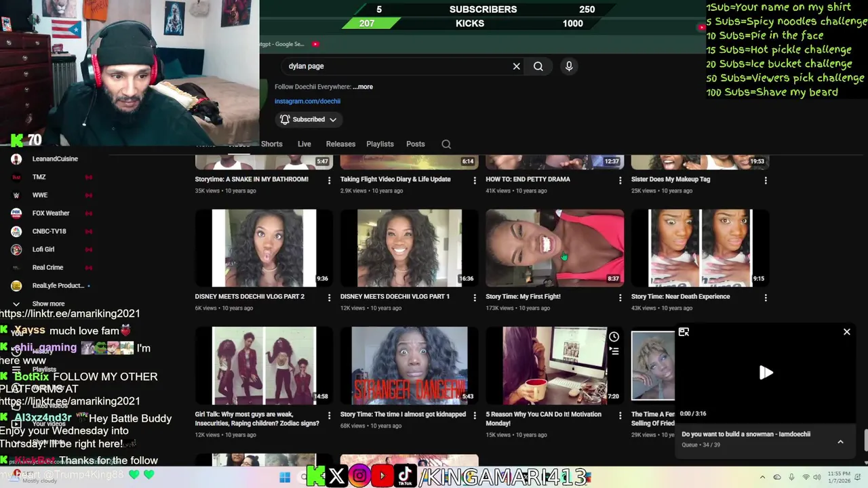Open Instagram icon in bottom bar

(x=359, y=476)
